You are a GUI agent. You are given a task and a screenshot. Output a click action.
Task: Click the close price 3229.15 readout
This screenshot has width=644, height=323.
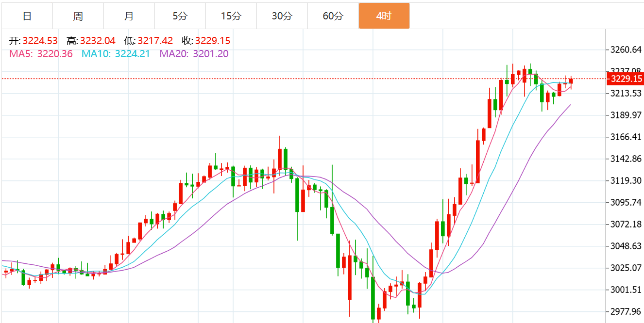pos(213,41)
